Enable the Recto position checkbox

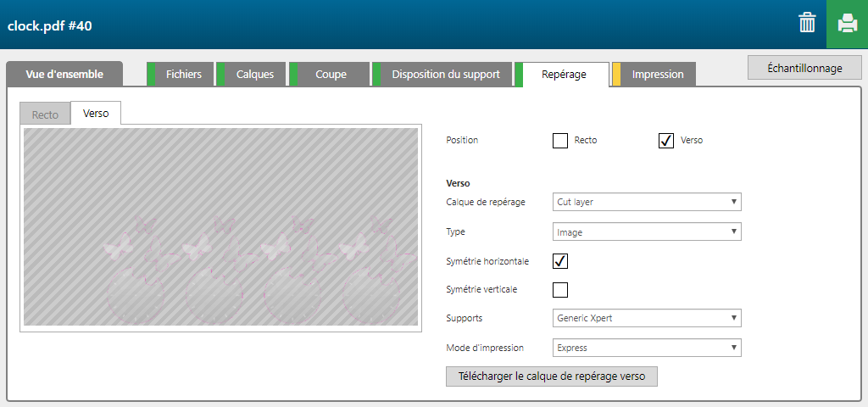560,141
